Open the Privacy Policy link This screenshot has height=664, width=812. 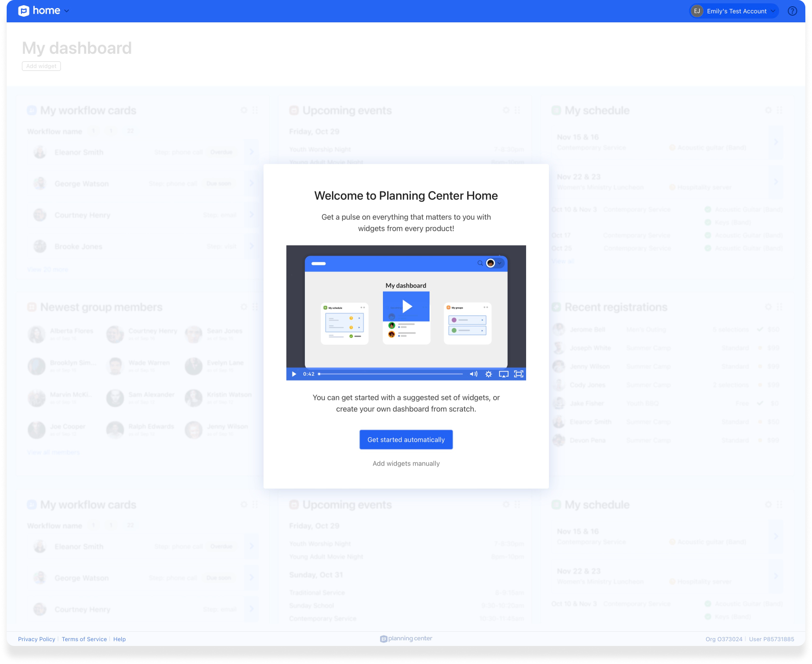coord(37,639)
